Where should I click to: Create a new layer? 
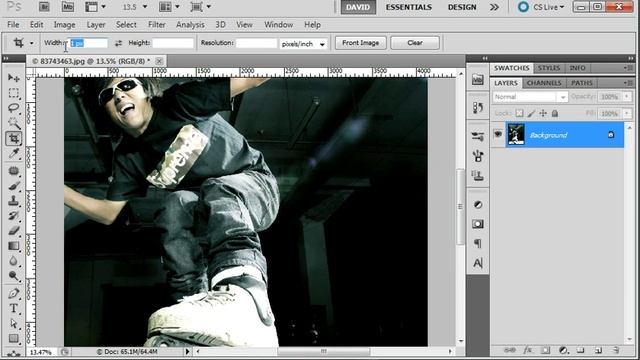pyautogui.click(x=598, y=350)
